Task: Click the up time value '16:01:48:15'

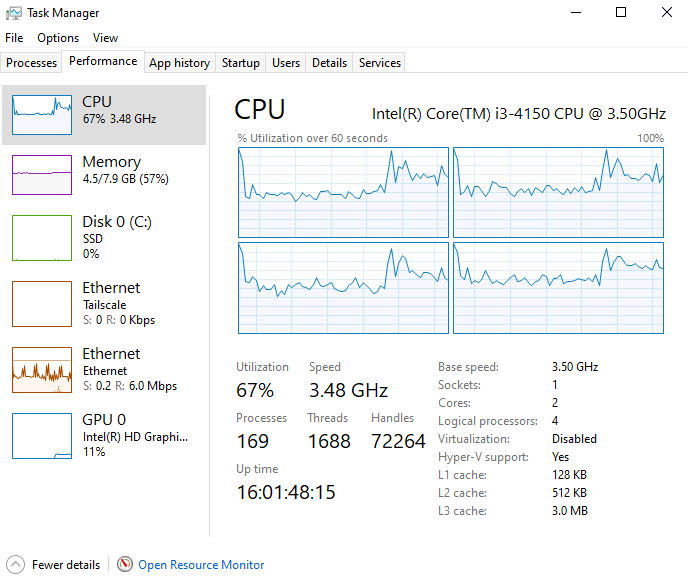Action: [x=286, y=492]
